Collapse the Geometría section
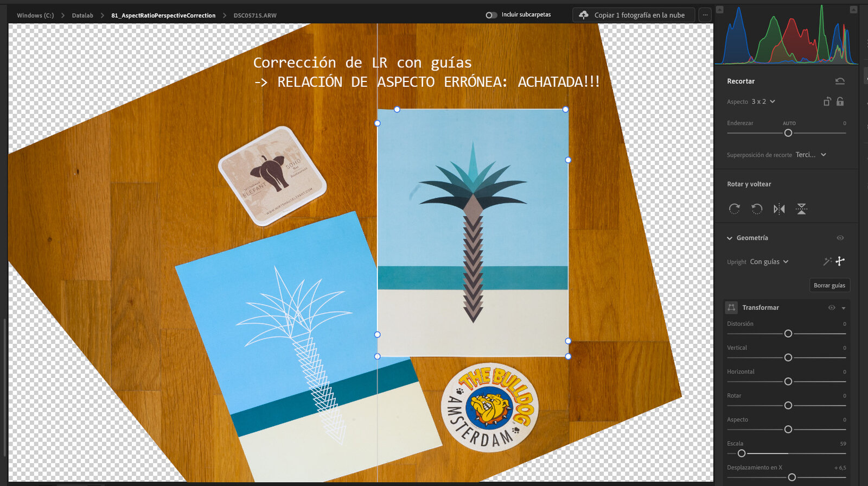 click(x=730, y=238)
